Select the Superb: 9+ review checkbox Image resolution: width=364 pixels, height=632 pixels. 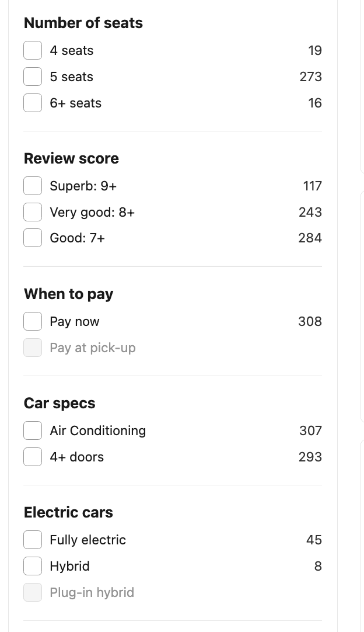33,186
